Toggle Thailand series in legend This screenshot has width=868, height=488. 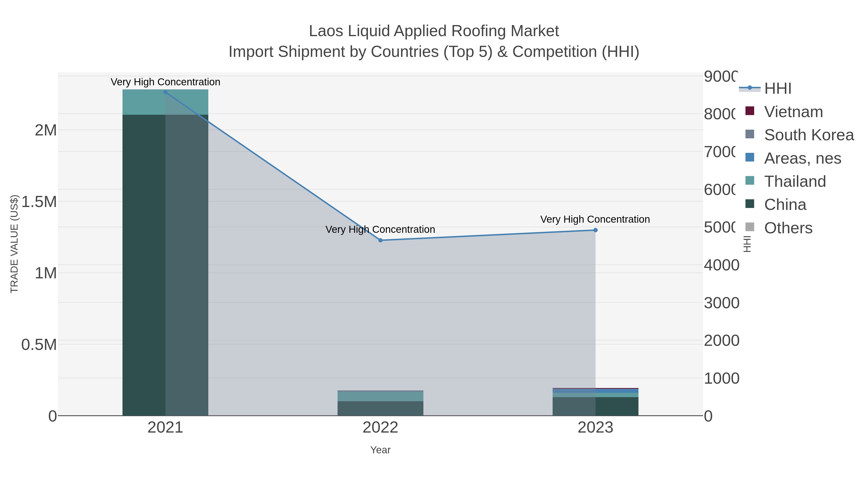[x=785, y=181]
